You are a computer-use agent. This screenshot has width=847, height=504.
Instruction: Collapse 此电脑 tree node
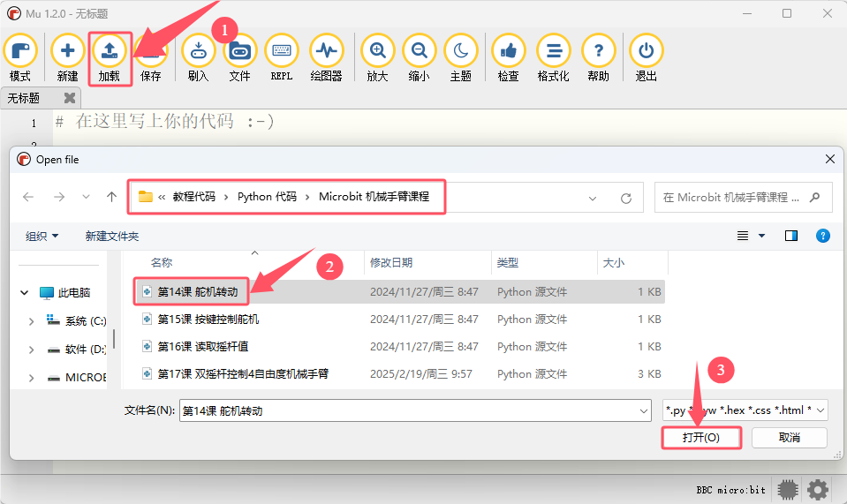coord(25,292)
